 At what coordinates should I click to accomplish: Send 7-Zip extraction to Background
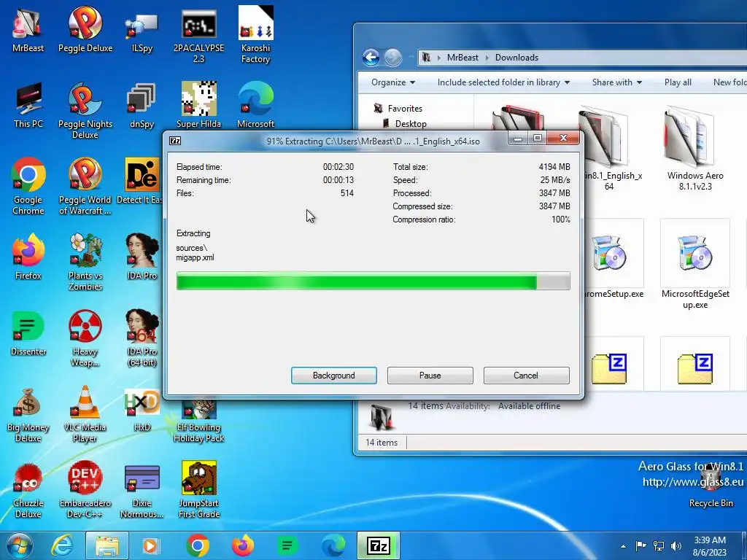coord(334,376)
